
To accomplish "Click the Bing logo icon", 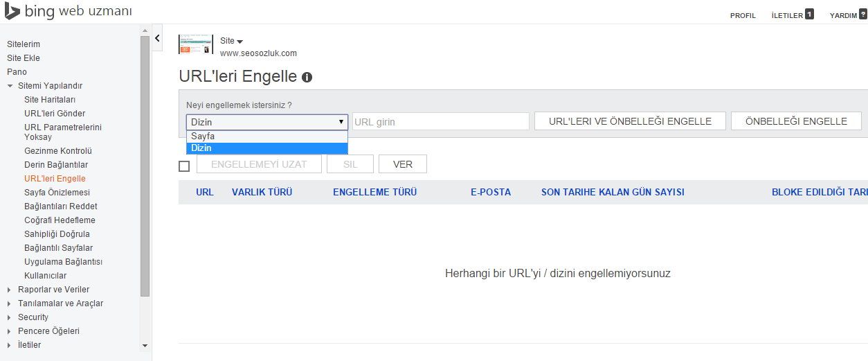I will (x=12, y=12).
